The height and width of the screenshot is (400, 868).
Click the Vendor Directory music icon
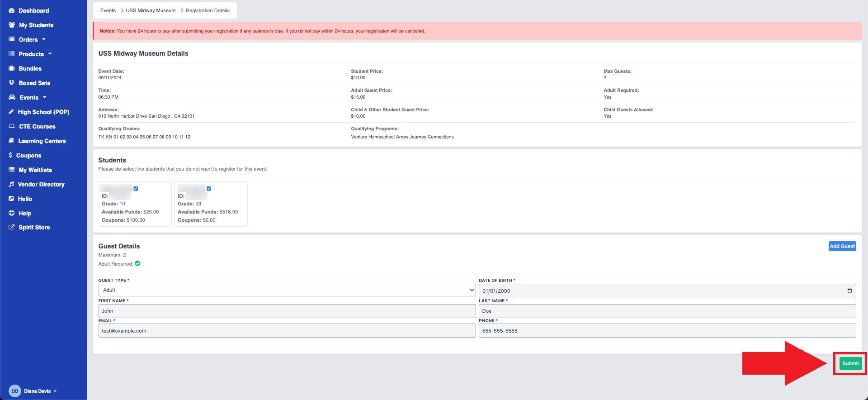pos(11,184)
